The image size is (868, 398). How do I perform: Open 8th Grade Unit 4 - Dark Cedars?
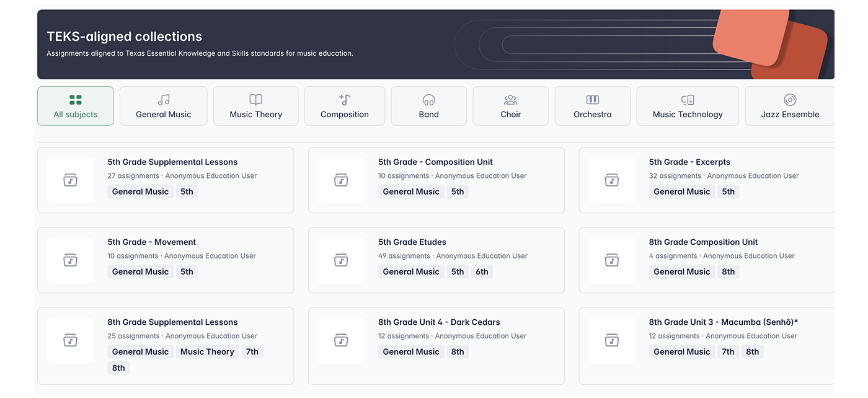[x=439, y=322]
